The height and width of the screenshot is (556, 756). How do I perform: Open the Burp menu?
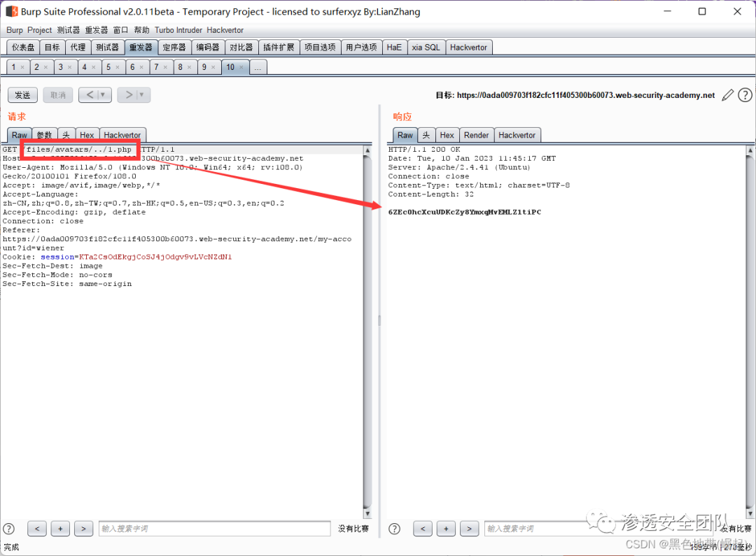point(15,30)
